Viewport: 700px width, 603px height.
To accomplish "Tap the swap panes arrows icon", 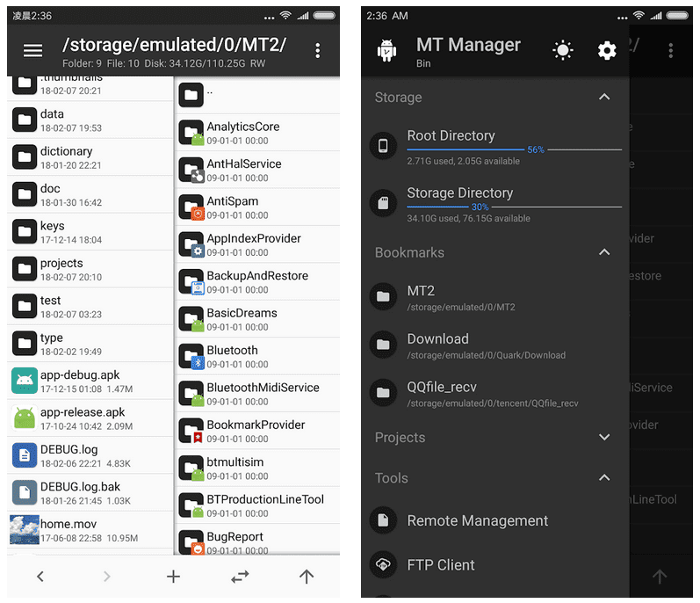I will click(240, 577).
